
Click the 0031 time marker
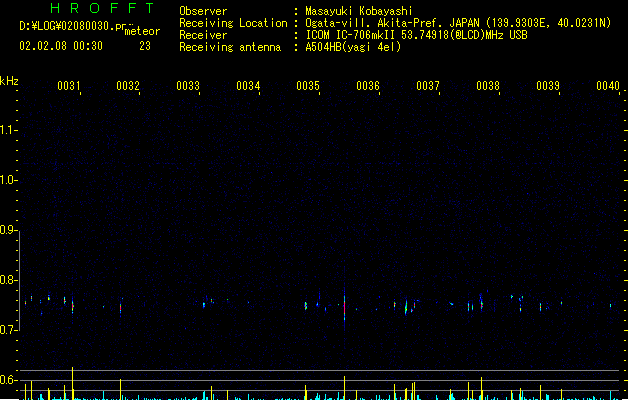[x=69, y=86]
